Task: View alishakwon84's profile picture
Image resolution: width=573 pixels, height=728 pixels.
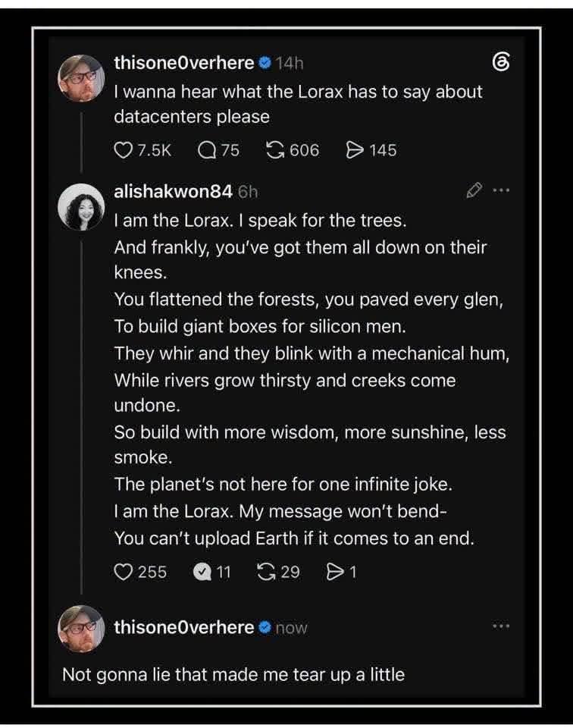Action: click(81, 207)
